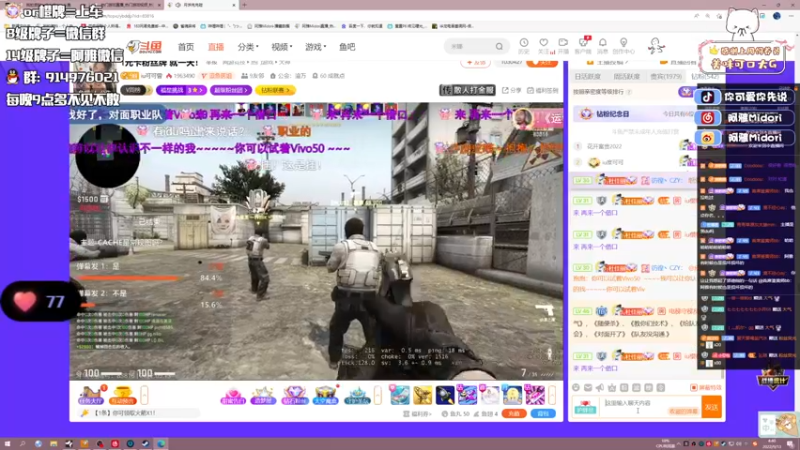Open the 鱼吧 nav item
Image resolution: width=800 pixels, height=450 pixels.
tap(347, 47)
